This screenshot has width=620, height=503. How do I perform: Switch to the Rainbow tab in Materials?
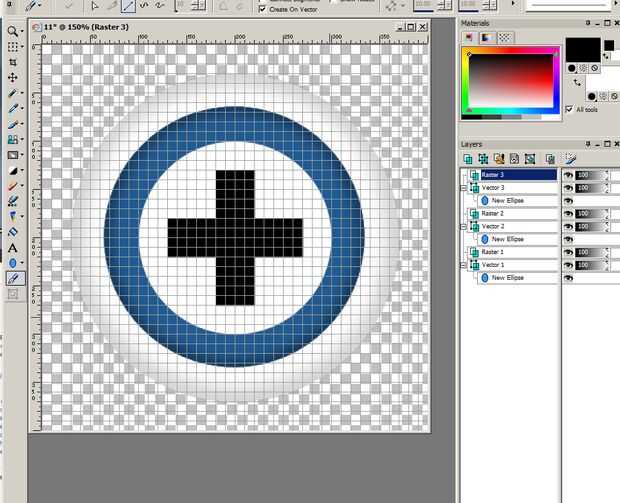(x=487, y=38)
